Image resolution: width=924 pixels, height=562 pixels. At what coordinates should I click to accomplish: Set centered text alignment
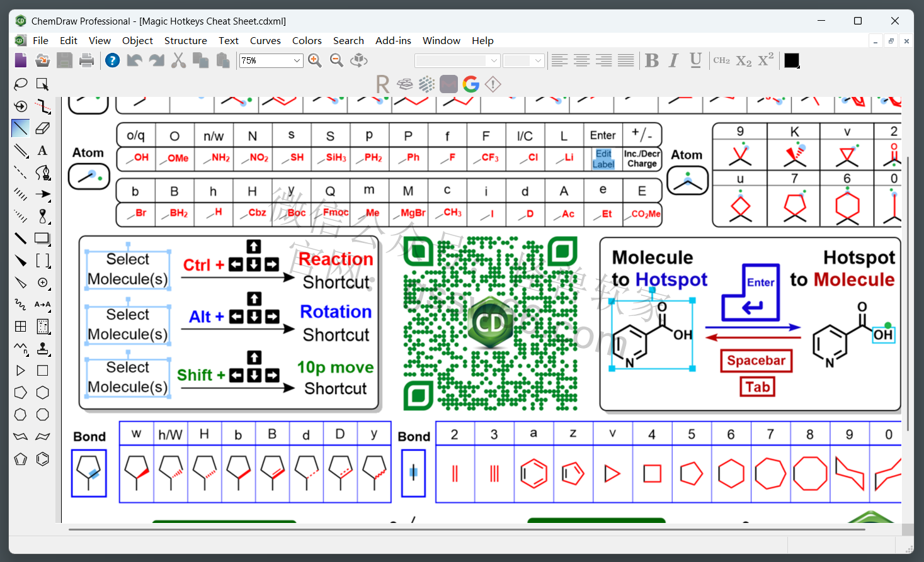pyautogui.click(x=581, y=60)
